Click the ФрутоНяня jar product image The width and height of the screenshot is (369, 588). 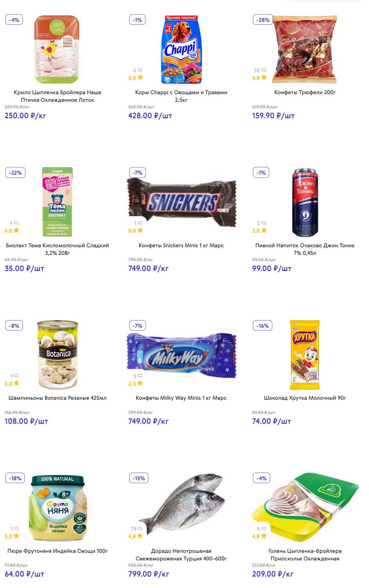pos(58,507)
